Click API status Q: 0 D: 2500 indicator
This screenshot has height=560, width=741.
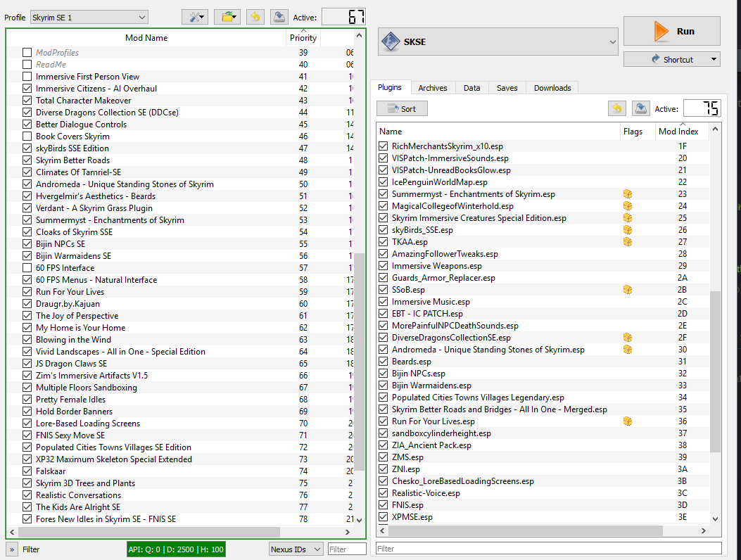coord(176,549)
